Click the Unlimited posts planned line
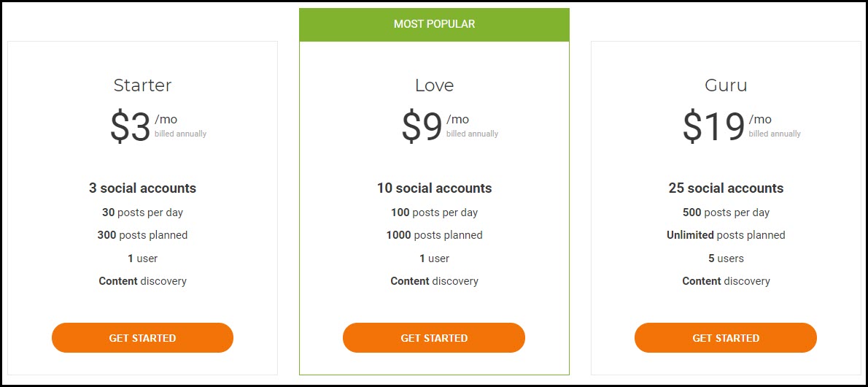 [726, 235]
